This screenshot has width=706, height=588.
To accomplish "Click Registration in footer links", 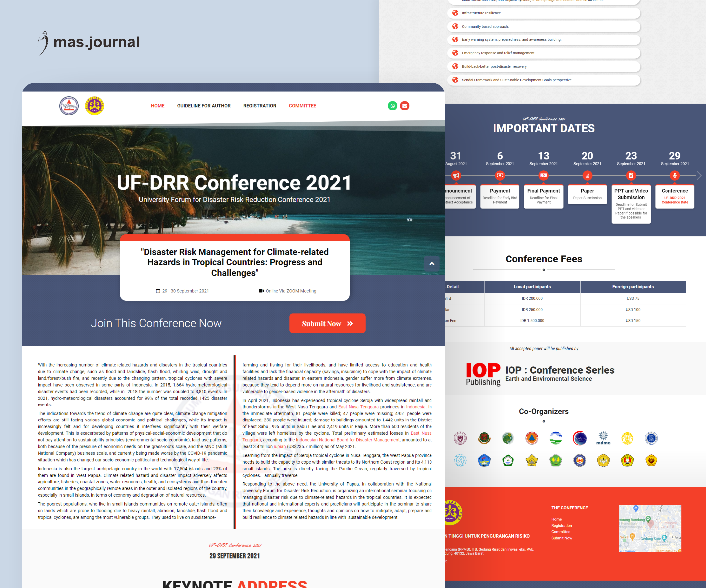I will tap(561, 526).
